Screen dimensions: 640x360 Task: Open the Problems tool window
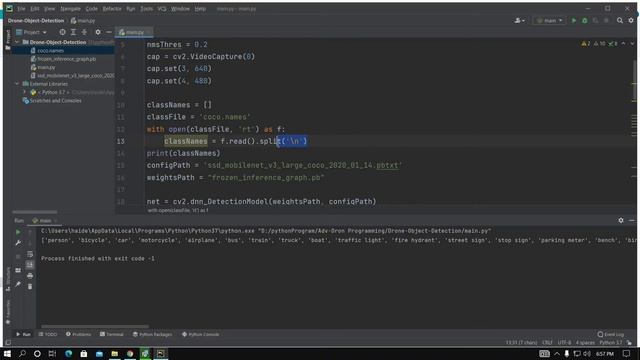(78, 334)
